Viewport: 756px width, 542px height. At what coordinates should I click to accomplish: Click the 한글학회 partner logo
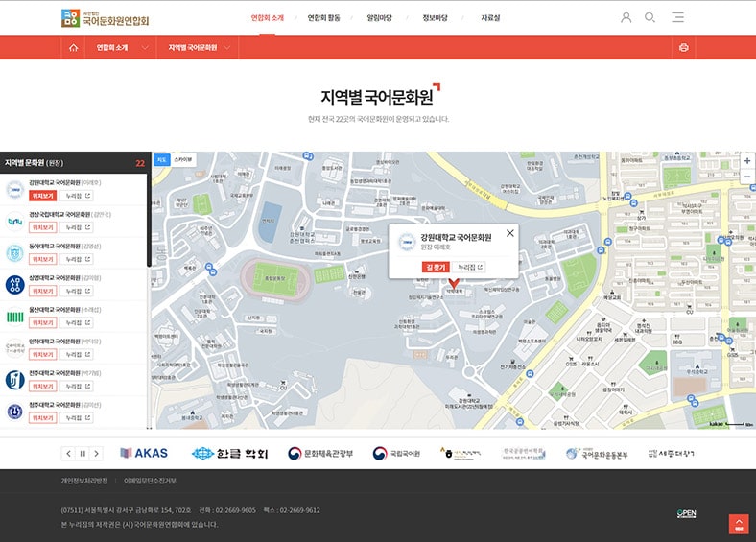tap(229, 453)
